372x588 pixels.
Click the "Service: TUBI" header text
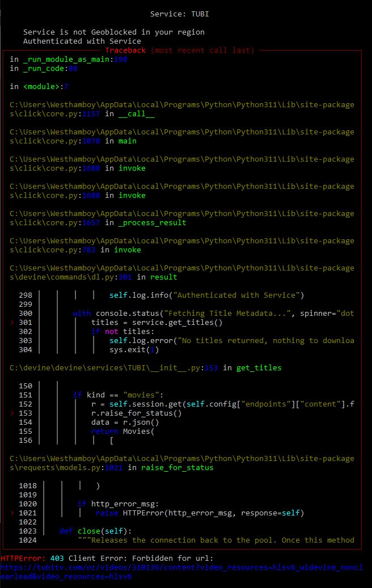[179, 14]
